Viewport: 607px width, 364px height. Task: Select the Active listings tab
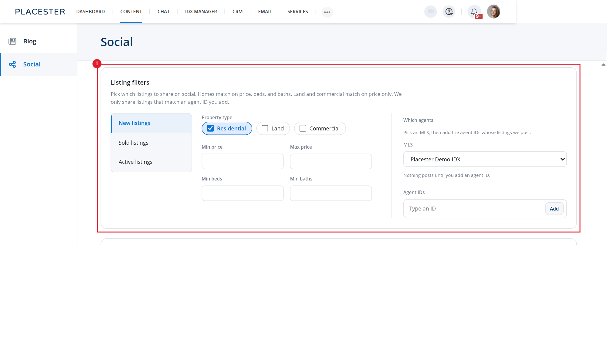tap(151, 162)
